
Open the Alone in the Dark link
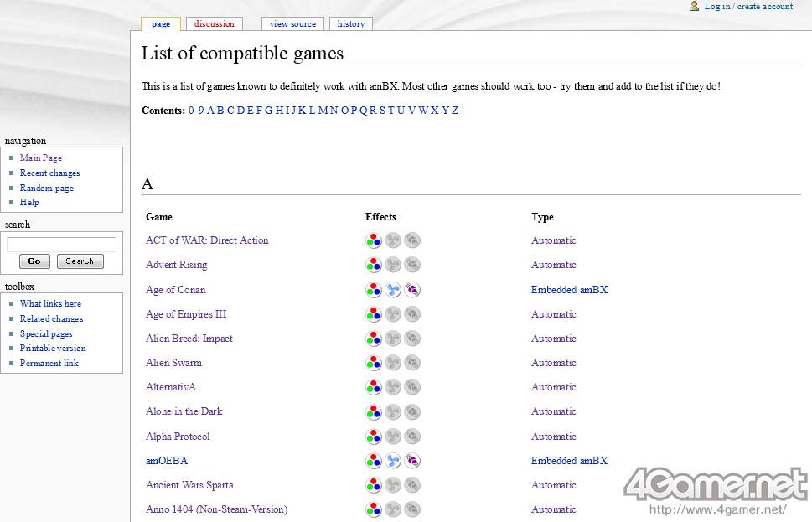pos(184,411)
